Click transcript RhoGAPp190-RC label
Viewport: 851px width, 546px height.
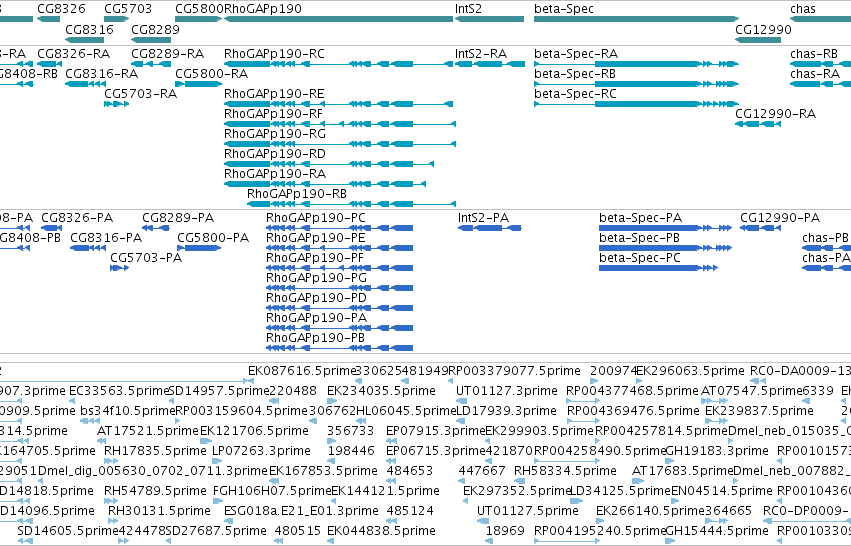click(274, 54)
